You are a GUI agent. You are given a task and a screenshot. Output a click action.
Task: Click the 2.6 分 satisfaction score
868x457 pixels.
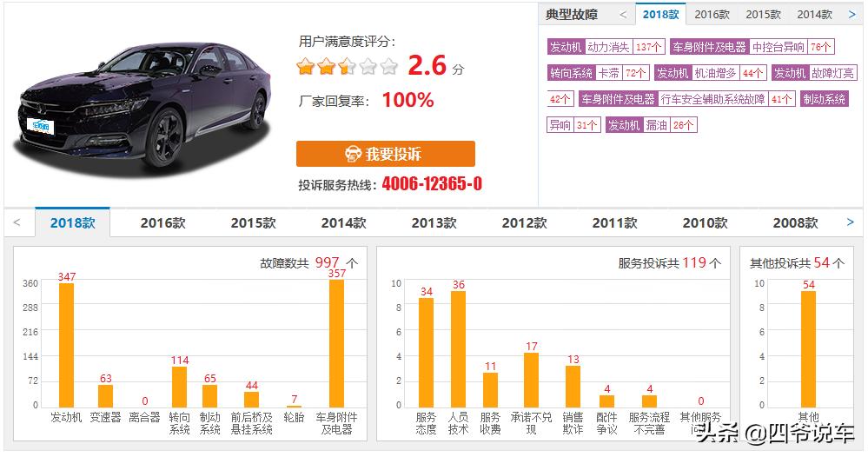(436, 65)
